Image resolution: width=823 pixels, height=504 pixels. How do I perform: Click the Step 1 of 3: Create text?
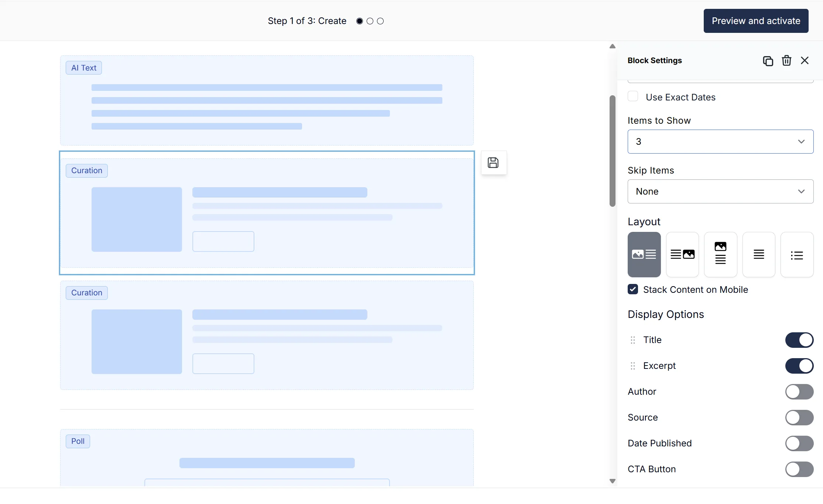pos(307,21)
